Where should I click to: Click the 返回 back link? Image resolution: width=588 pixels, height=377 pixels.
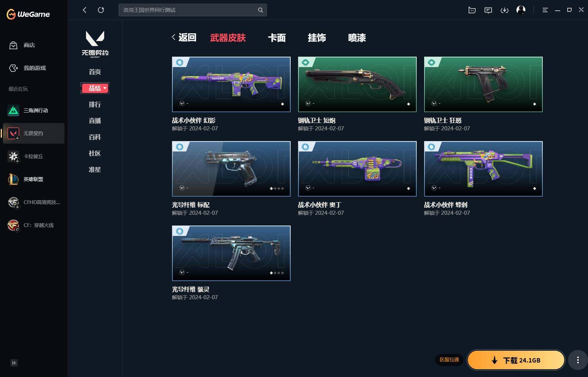pyautogui.click(x=184, y=37)
